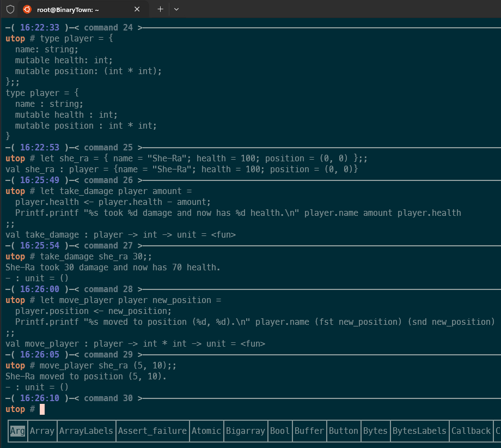The width and height of the screenshot is (501, 448).
Task: Close the root@BinaryTown tab
Action: pyautogui.click(x=137, y=9)
